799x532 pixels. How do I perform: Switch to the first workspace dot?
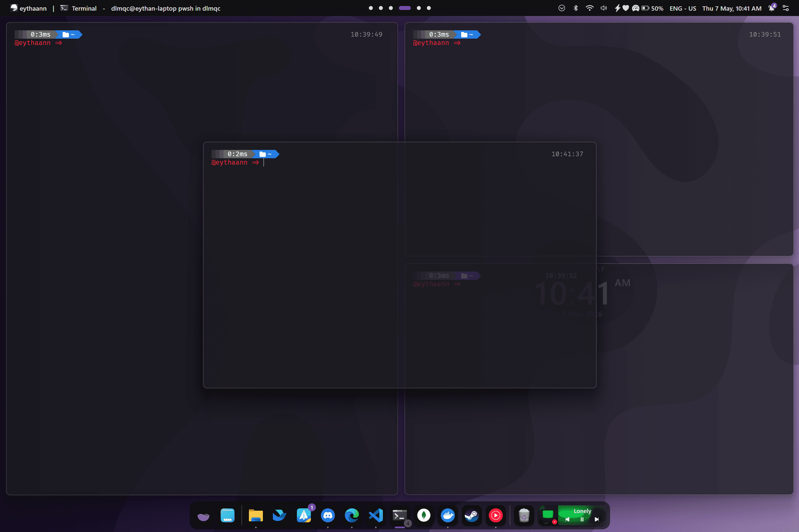tap(371, 8)
